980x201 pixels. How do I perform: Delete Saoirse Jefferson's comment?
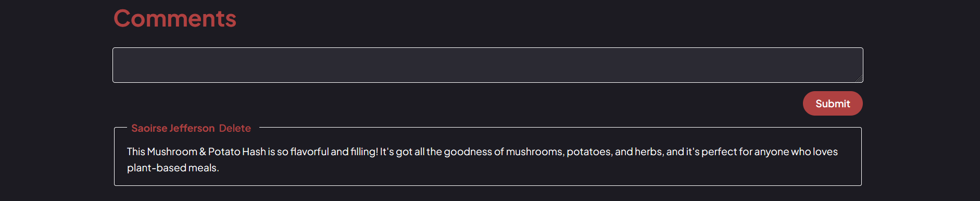pyautogui.click(x=235, y=128)
